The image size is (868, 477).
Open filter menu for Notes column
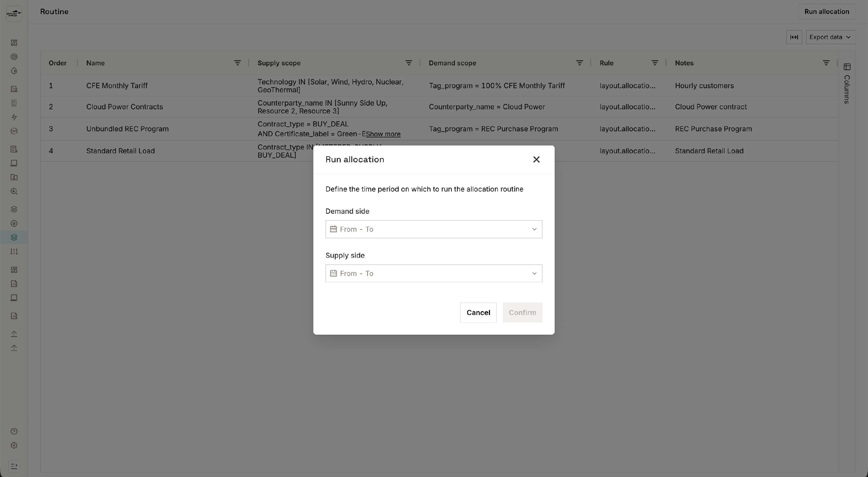826,63
